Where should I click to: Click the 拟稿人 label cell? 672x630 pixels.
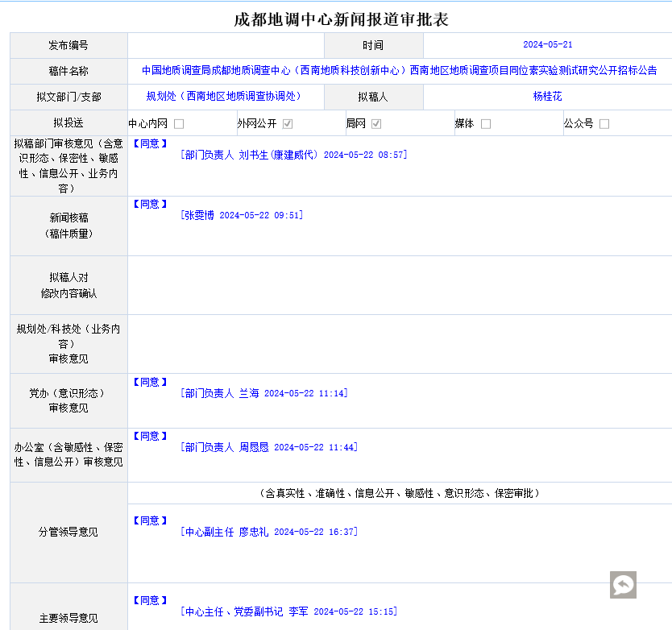373,97
